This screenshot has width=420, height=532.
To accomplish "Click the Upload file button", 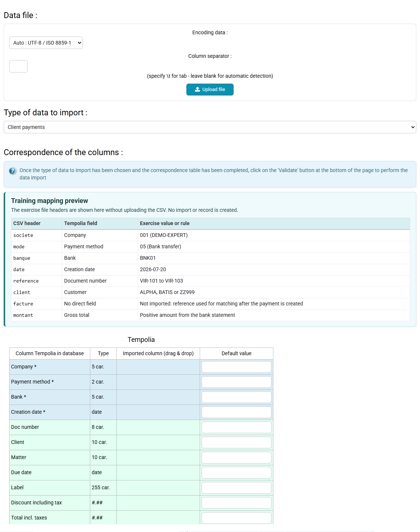I will click(x=210, y=90).
